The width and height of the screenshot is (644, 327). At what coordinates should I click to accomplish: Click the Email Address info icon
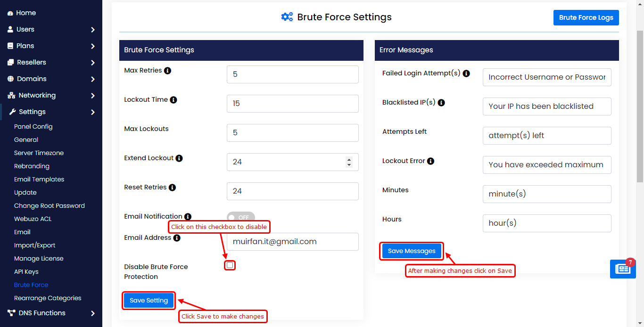coord(177,238)
